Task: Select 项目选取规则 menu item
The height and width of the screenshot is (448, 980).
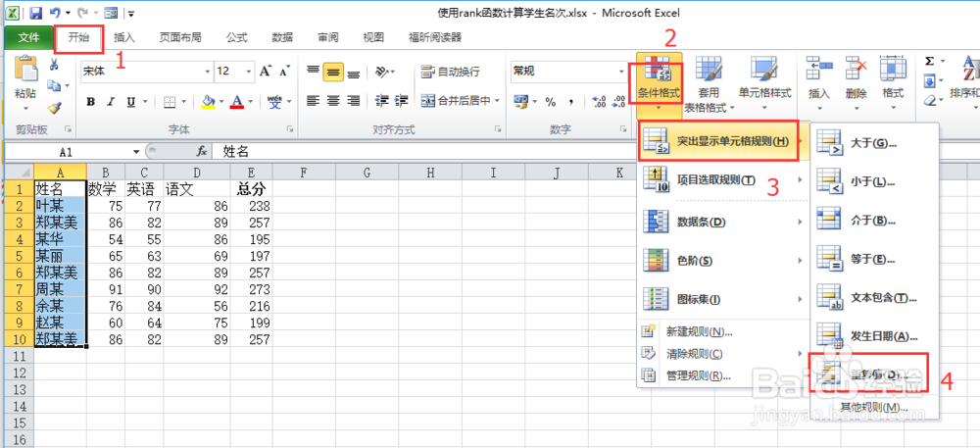Action: point(721,180)
